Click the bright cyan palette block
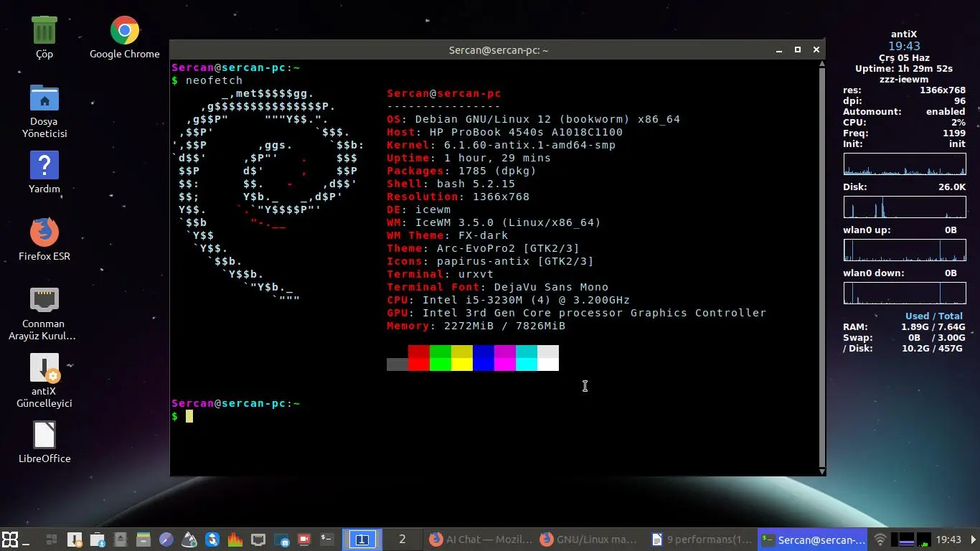The image size is (980, 551). click(527, 364)
